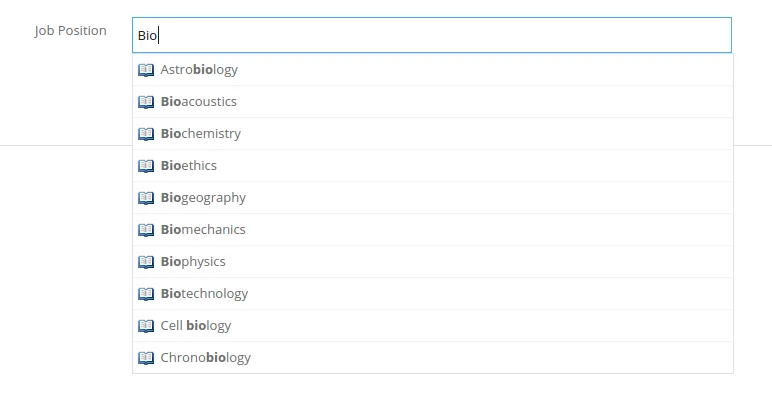Click the book icon next to Biomechanics

click(146, 230)
